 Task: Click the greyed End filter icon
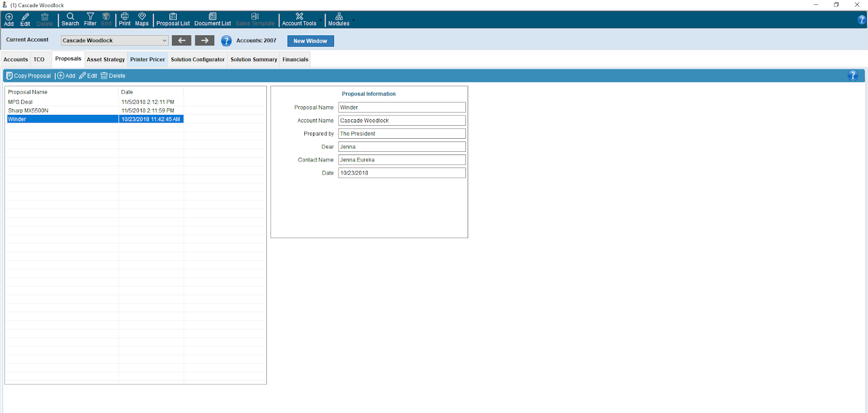[x=106, y=20]
